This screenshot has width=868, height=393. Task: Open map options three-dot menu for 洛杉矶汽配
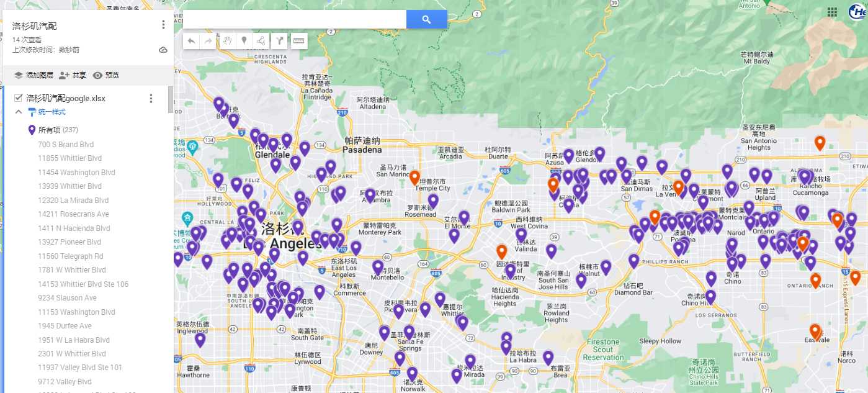click(163, 25)
